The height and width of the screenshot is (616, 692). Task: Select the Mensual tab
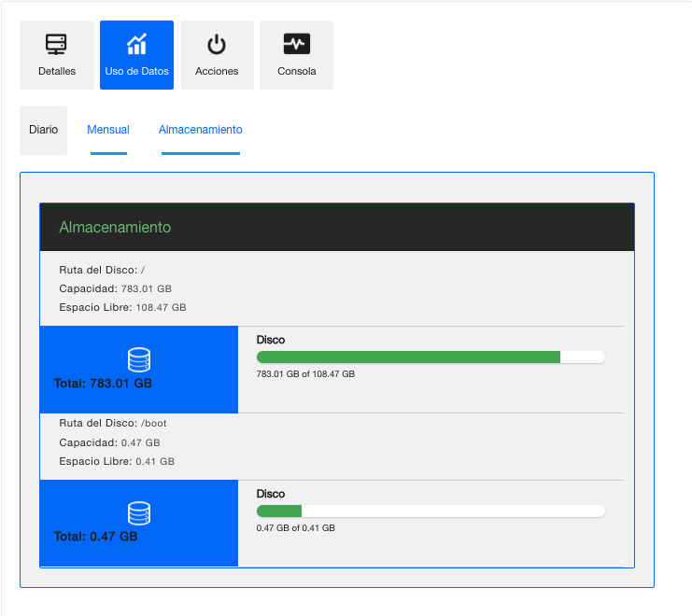click(108, 130)
